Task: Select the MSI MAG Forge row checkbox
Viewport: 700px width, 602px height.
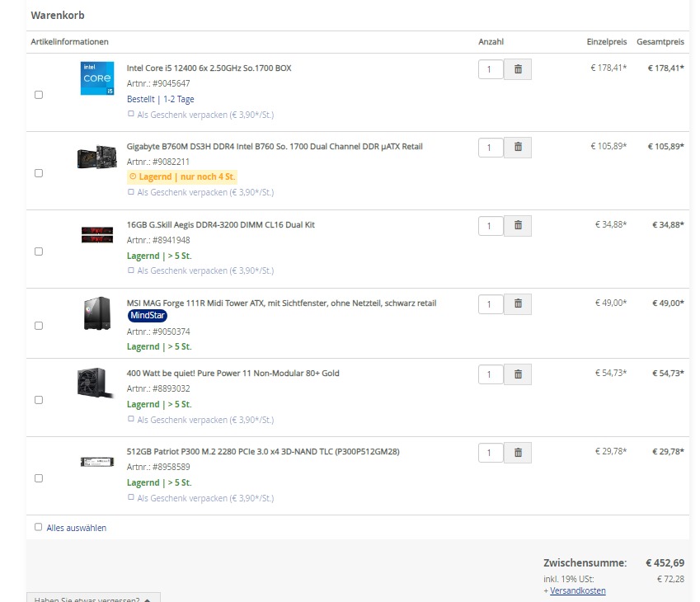Action: click(x=39, y=326)
